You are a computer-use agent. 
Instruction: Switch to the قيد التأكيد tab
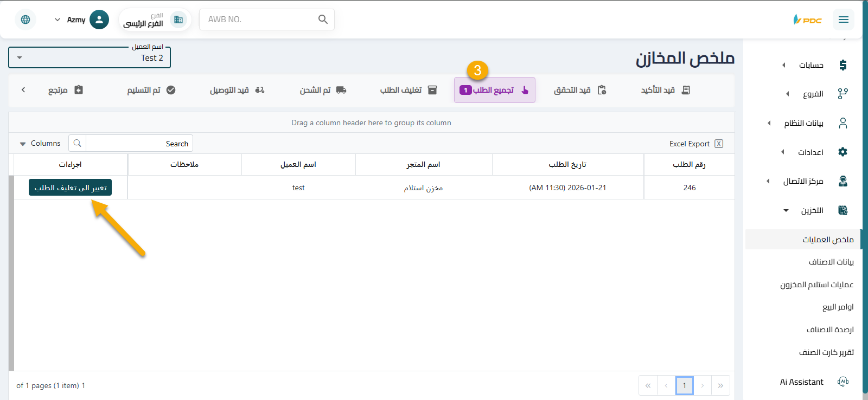[x=665, y=90]
